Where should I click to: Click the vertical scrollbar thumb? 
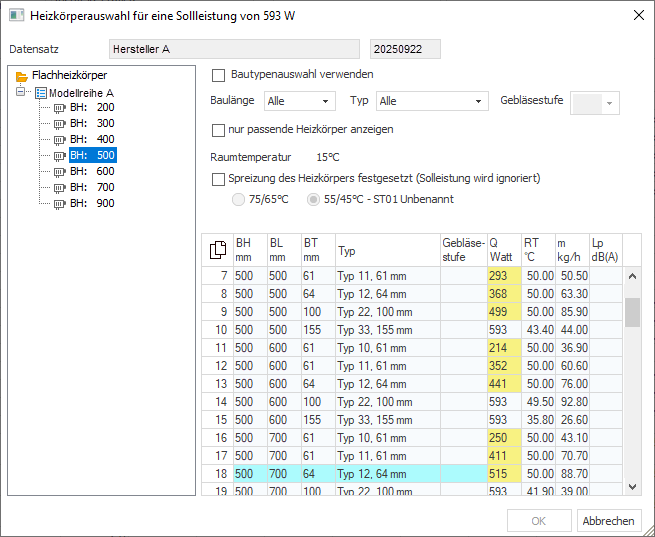(x=632, y=312)
